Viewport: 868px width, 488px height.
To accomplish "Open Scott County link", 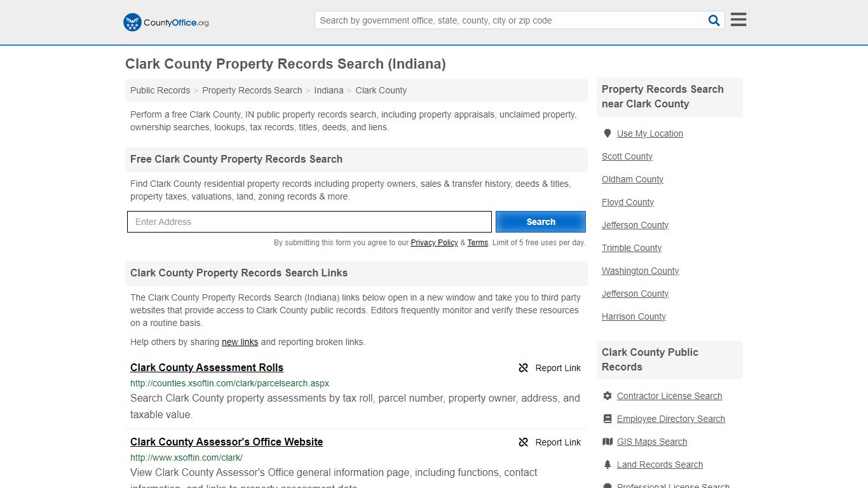I will [627, 156].
